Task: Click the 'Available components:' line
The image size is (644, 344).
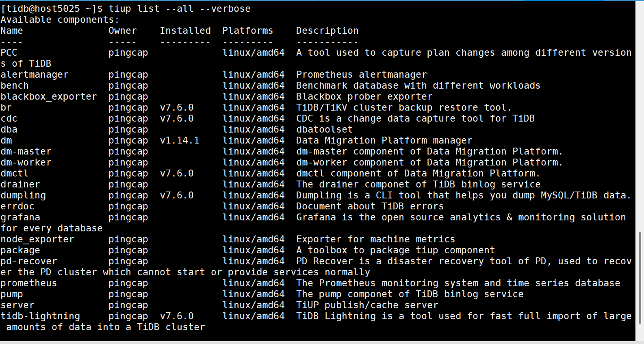Action: tap(60, 20)
